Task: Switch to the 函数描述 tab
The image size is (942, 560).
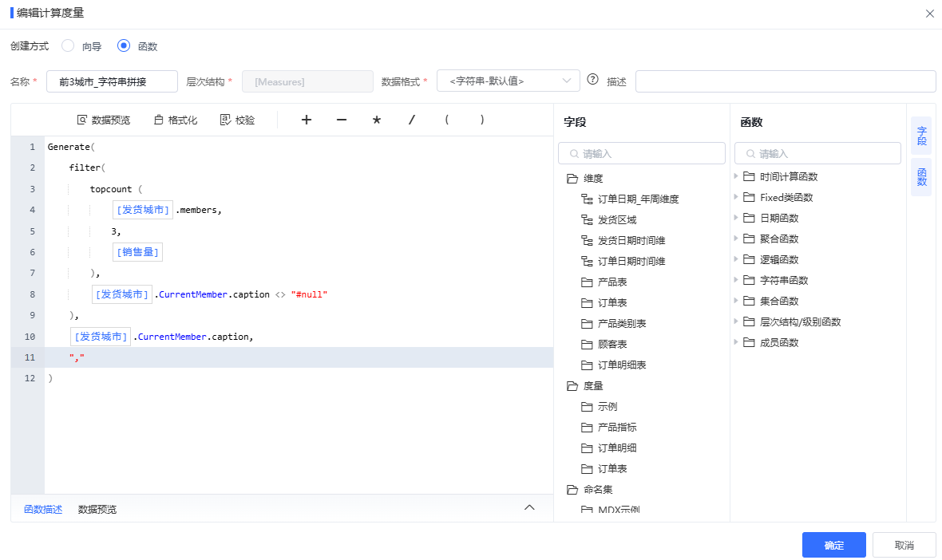Action: tap(43, 510)
